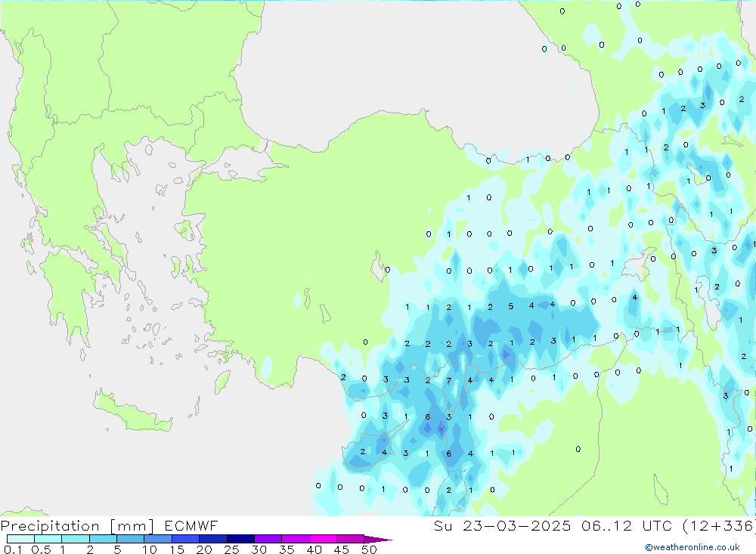Choose the 40–45 mm magenta legend box
The image size is (756, 554).
[x=323, y=539]
